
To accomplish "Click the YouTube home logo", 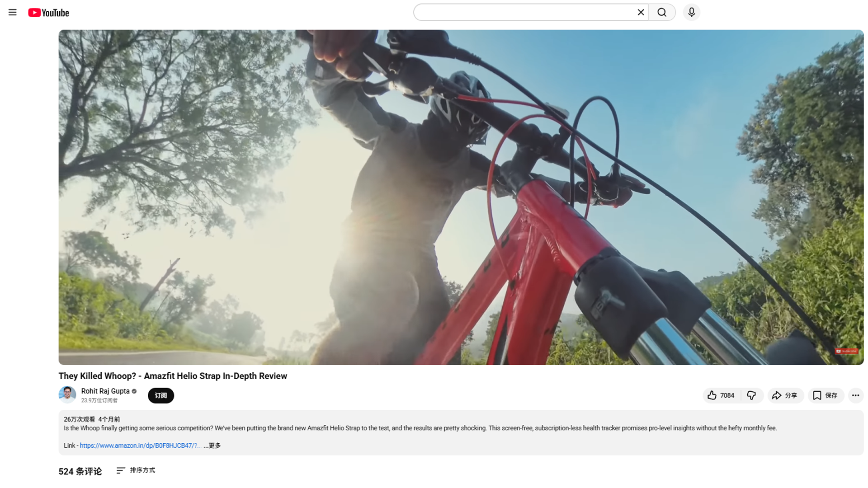I will tap(48, 13).
